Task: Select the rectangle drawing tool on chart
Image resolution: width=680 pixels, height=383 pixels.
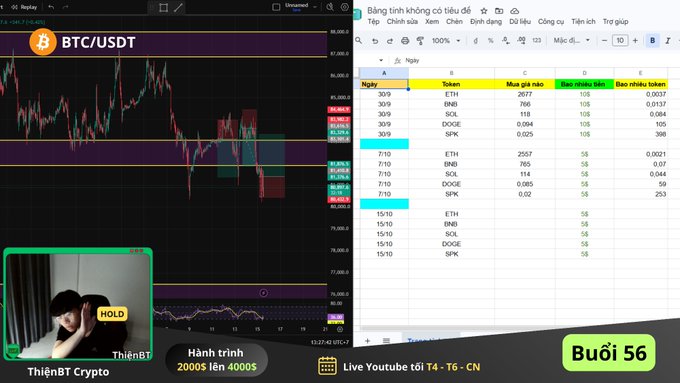Action: pyautogui.click(x=163, y=7)
